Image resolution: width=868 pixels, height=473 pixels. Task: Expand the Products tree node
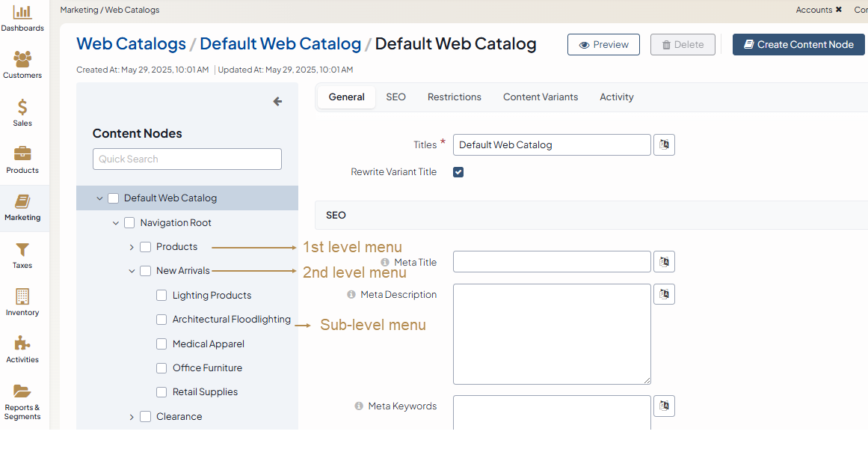[x=132, y=247]
